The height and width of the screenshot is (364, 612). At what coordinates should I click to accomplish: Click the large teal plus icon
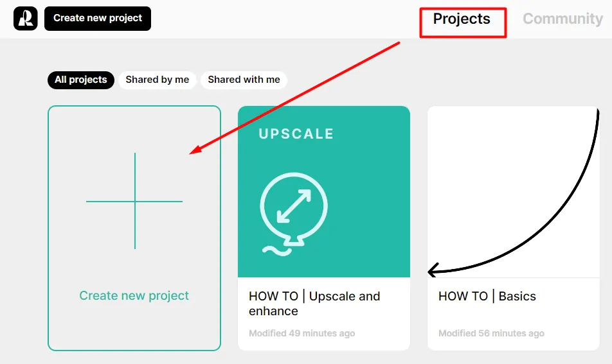click(x=134, y=201)
